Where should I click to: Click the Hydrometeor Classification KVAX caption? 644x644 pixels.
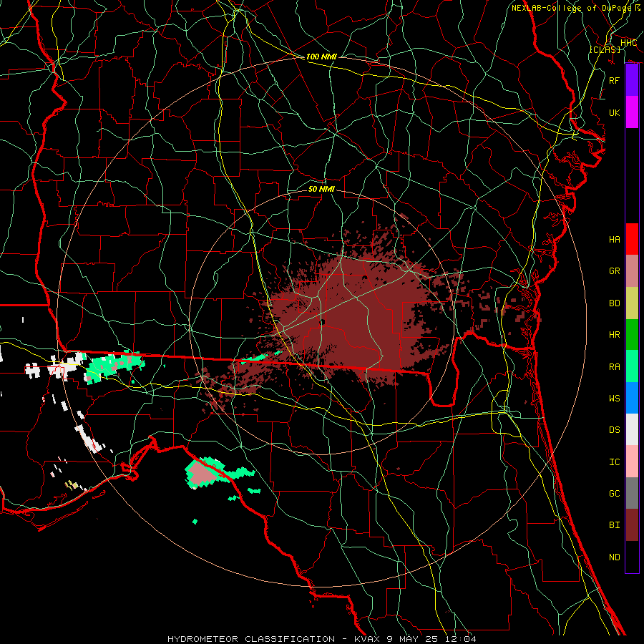pyautogui.click(x=322, y=639)
